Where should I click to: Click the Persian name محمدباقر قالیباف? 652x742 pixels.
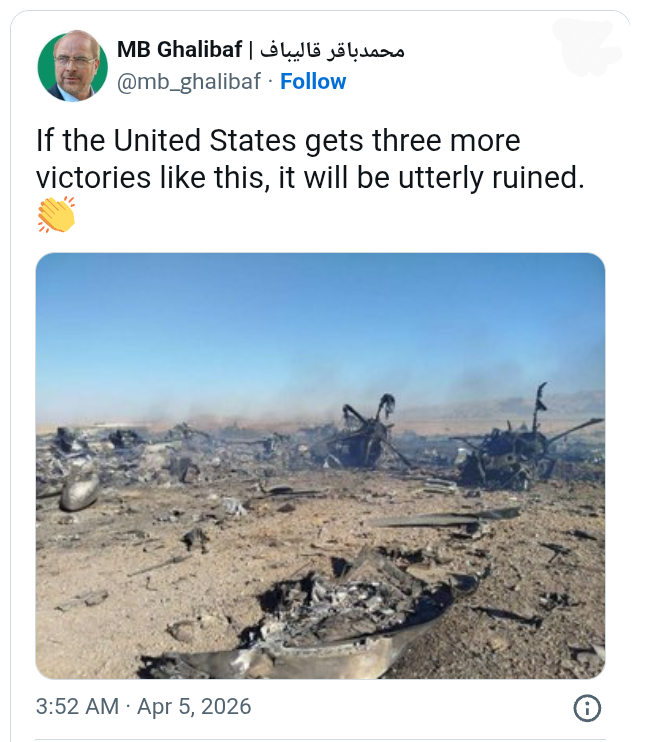point(331,50)
